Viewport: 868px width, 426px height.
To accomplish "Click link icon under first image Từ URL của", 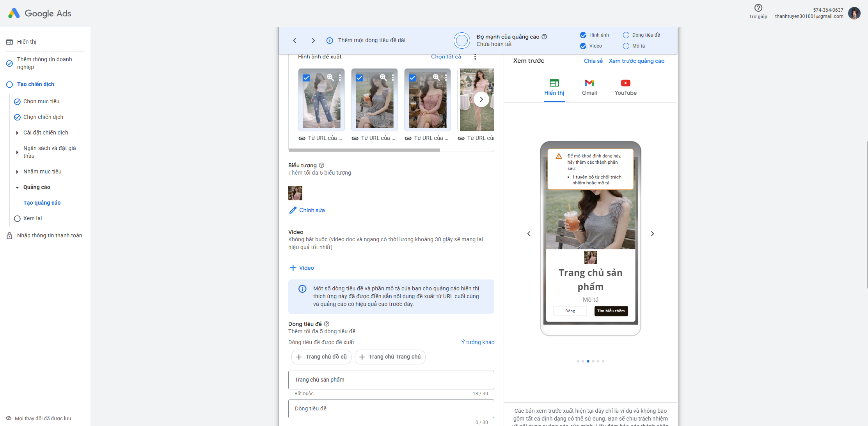I will [302, 138].
